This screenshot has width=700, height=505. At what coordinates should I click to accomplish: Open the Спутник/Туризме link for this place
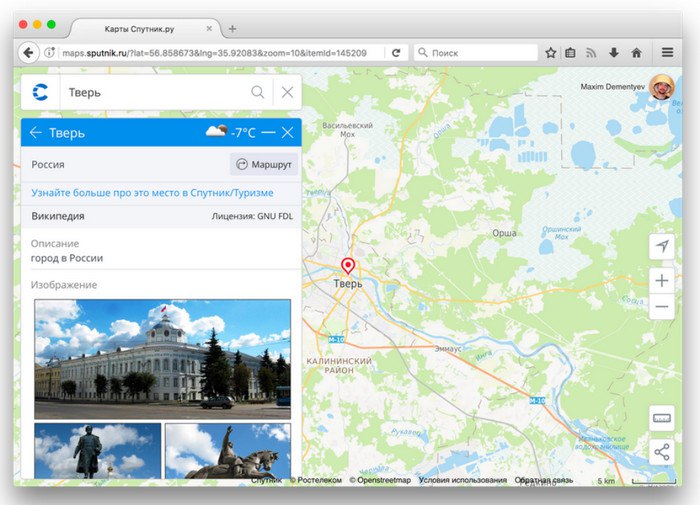(x=152, y=193)
